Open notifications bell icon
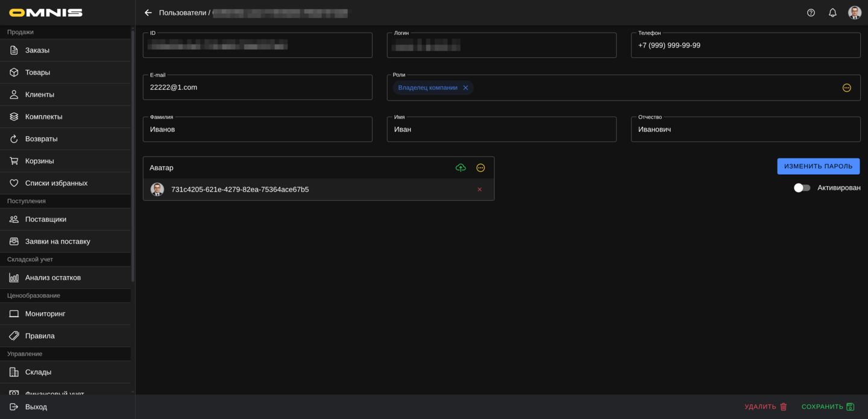The height and width of the screenshot is (419, 868). coord(832,13)
